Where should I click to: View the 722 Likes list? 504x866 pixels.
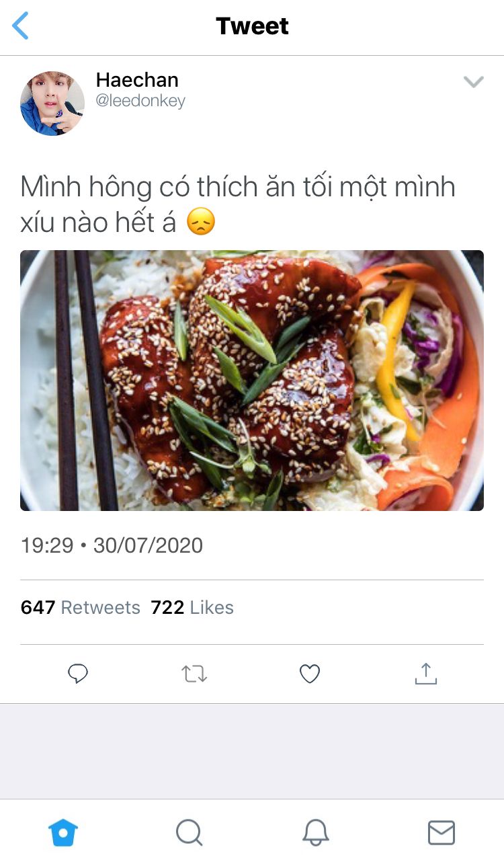coord(192,608)
